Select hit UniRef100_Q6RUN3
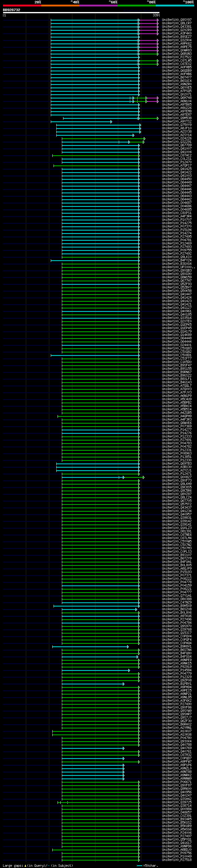Image resolution: width=197 pixels, height=868 pixels. pyautogui.click(x=177, y=54)
